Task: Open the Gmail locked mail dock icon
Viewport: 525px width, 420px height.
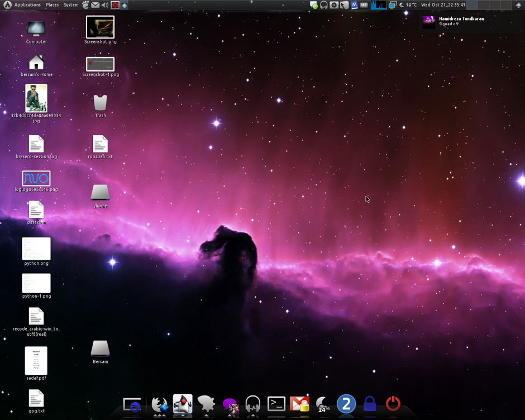Action: tap(300, 404)
